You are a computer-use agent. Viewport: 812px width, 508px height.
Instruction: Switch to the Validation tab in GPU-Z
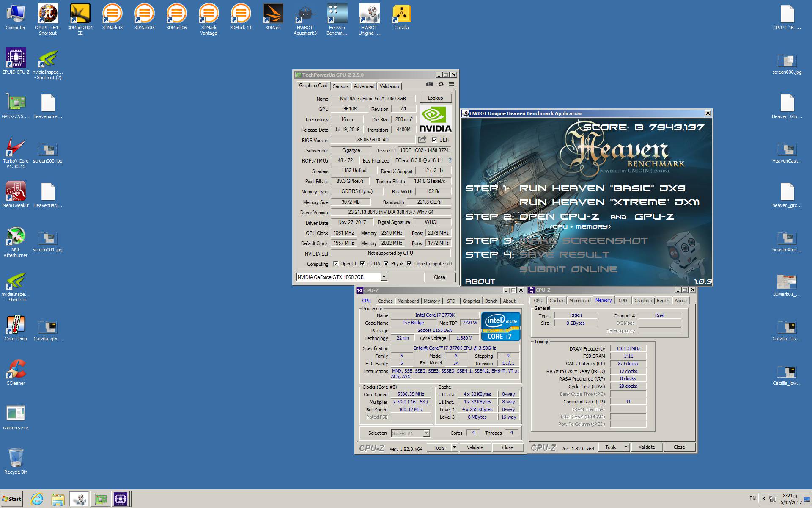pos(389,86)
